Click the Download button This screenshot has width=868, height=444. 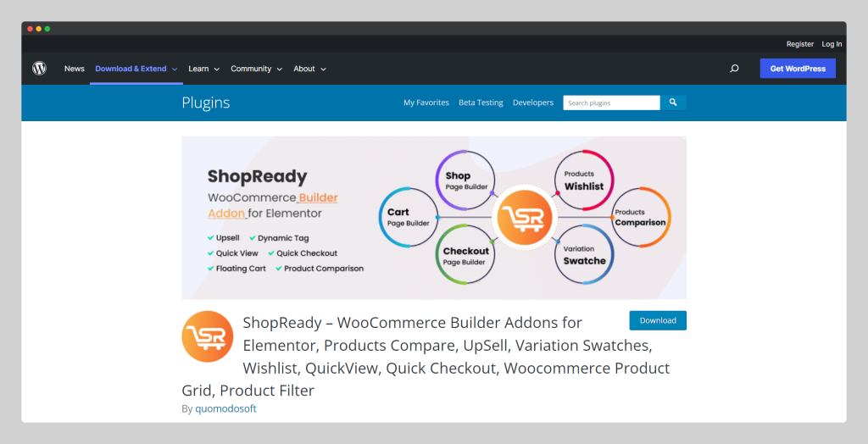point(658,320)
